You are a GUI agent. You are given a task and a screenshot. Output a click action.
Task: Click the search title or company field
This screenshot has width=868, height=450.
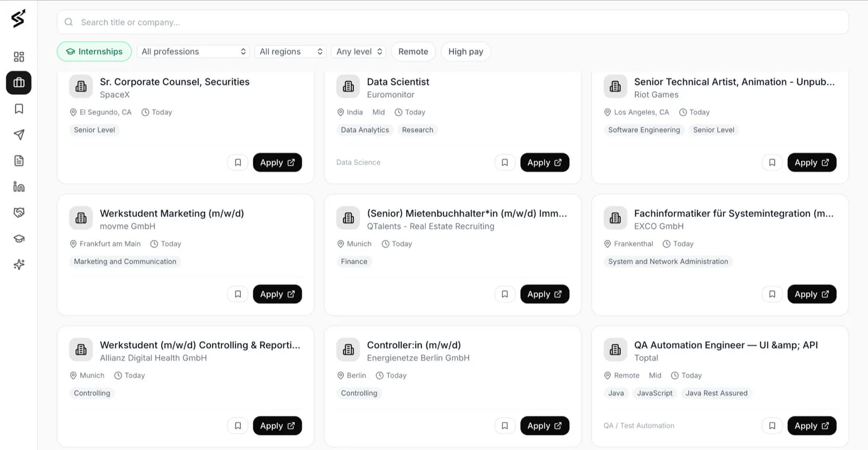(x=453, y=22)
